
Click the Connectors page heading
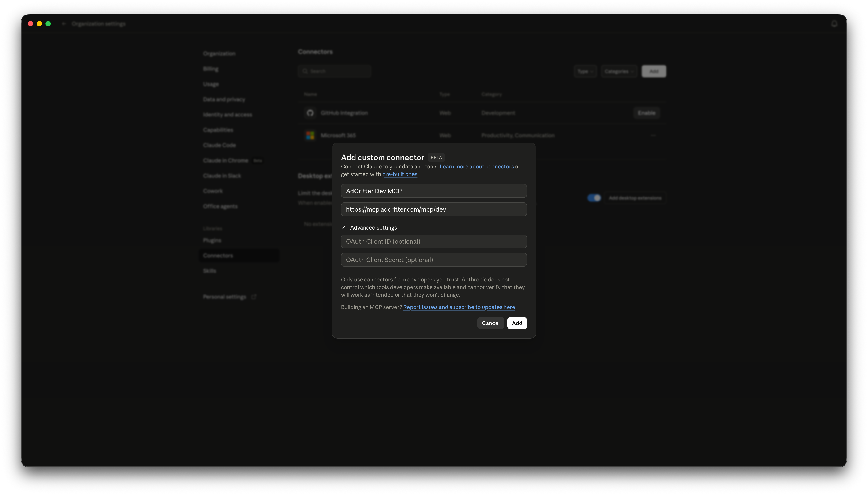315,52
